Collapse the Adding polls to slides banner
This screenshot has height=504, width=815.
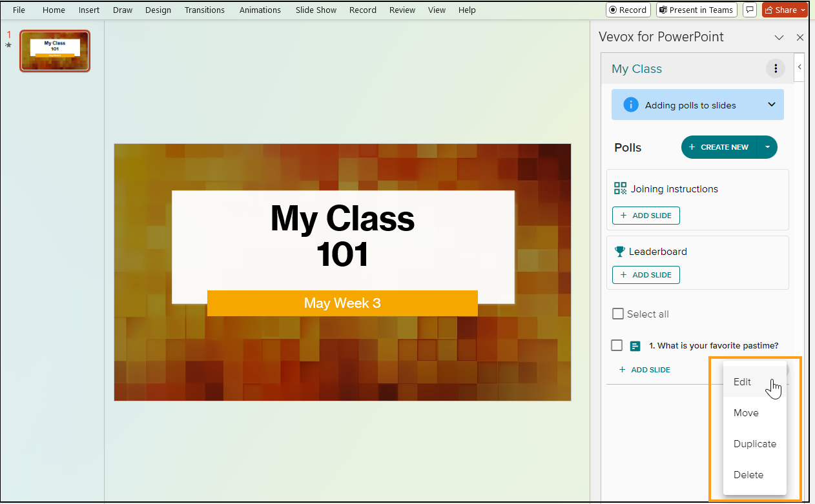click(772, 104)
